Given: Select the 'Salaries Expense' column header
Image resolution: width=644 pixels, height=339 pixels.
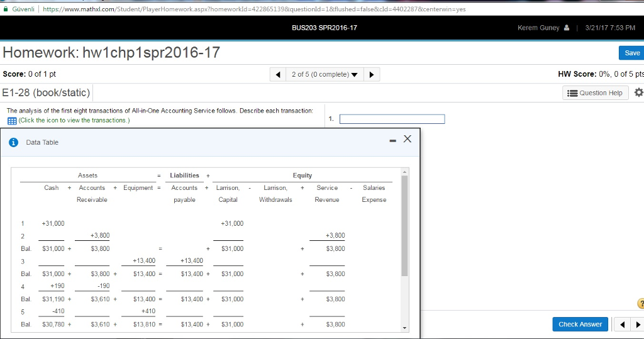Looking at the screenshot, I should [374, 194].
